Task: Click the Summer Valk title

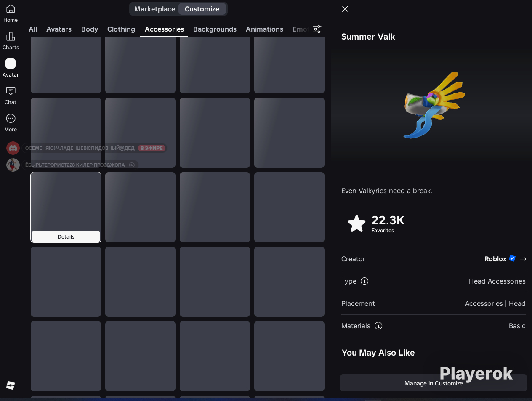Action: click(368, 37)
